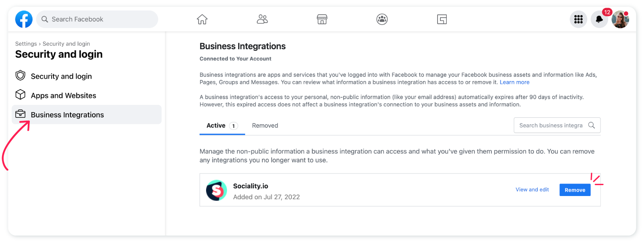Select Business Integrations sidebar item
This screenshot has height=242, width=644.
pyautogui.click(x=87, y=115)
